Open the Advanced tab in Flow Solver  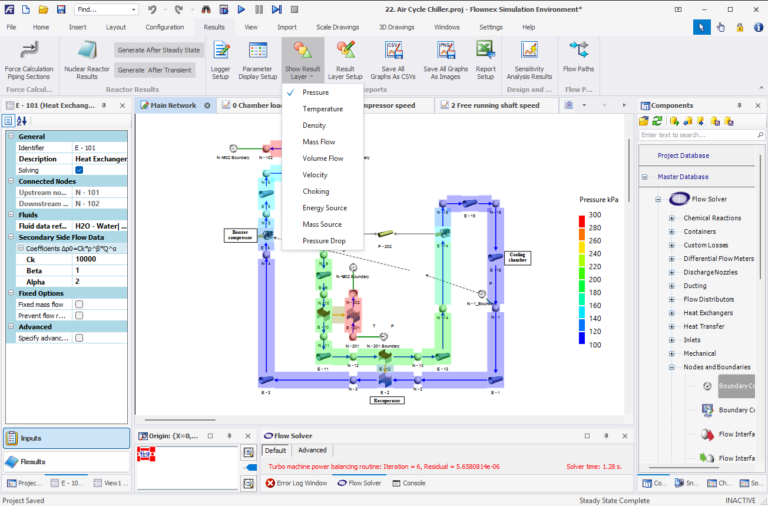312,450
